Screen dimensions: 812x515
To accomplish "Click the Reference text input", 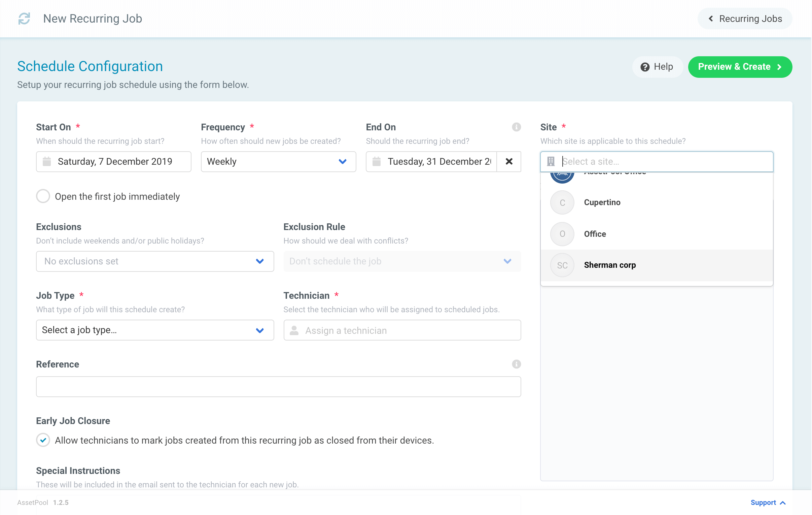I will (x=279, y=386).
